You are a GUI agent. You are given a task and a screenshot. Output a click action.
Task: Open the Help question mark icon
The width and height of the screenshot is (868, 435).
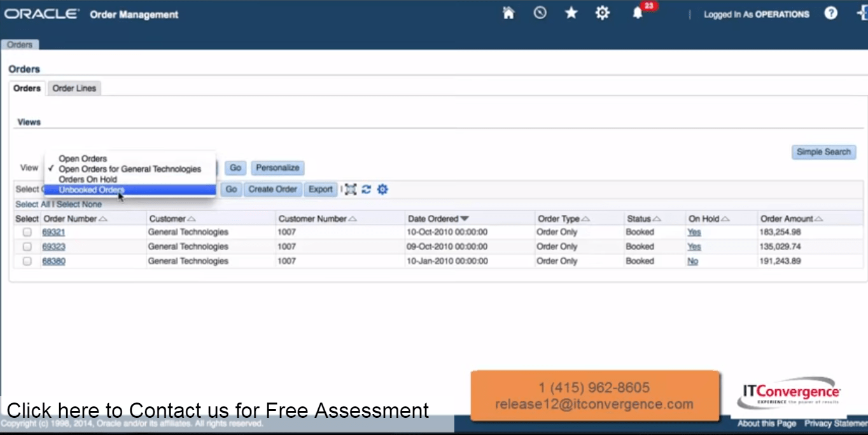click(x=831, y=13)
